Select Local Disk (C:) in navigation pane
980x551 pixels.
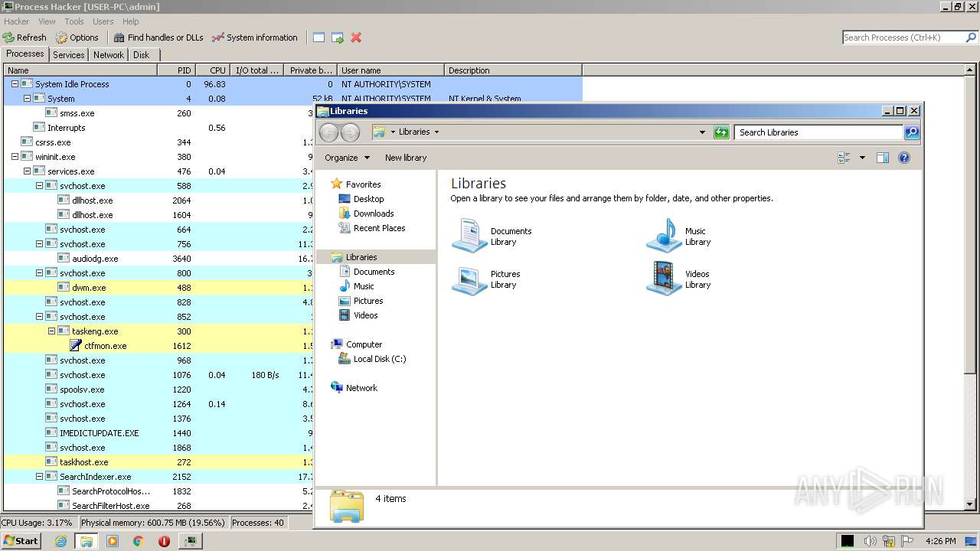point(380,359)
